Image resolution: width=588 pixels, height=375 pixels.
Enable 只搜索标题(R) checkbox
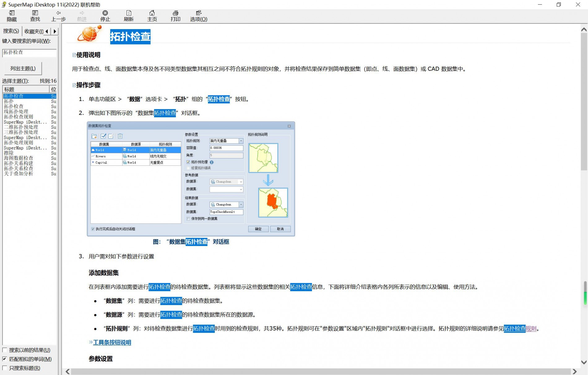tap(5, 368)
